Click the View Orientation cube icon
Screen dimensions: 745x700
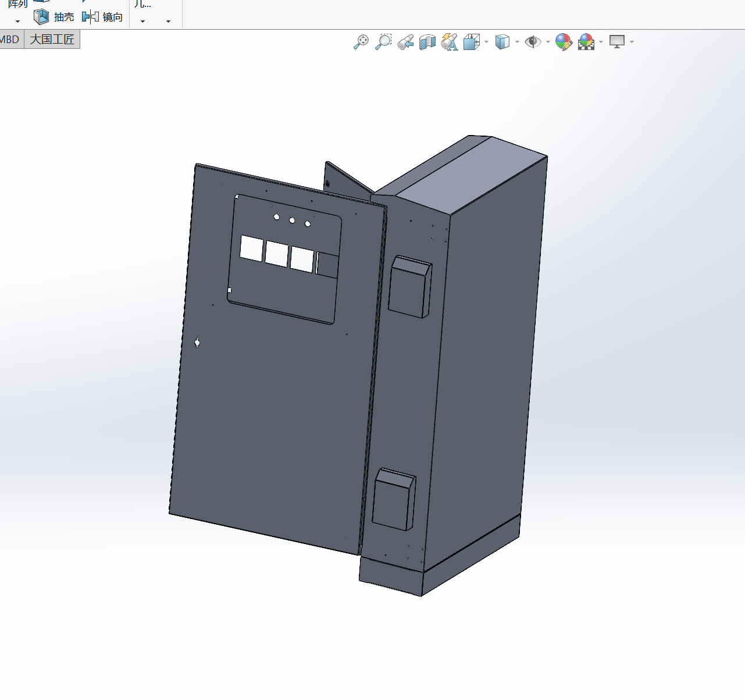(471, 42)
